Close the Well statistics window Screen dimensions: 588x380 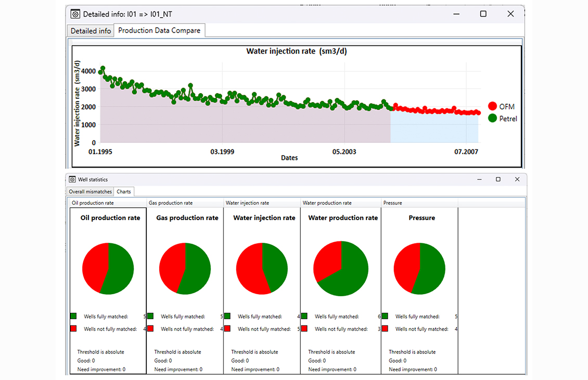click(517, 180)
